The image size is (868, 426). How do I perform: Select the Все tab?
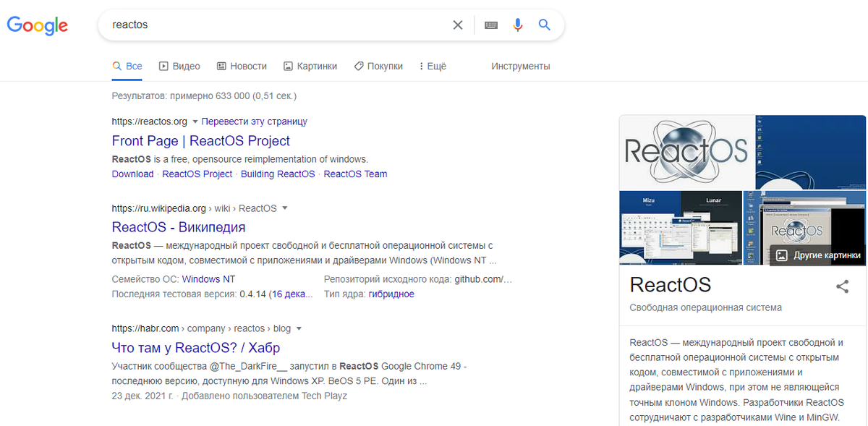pyautogui.click(x=127, y=66)
